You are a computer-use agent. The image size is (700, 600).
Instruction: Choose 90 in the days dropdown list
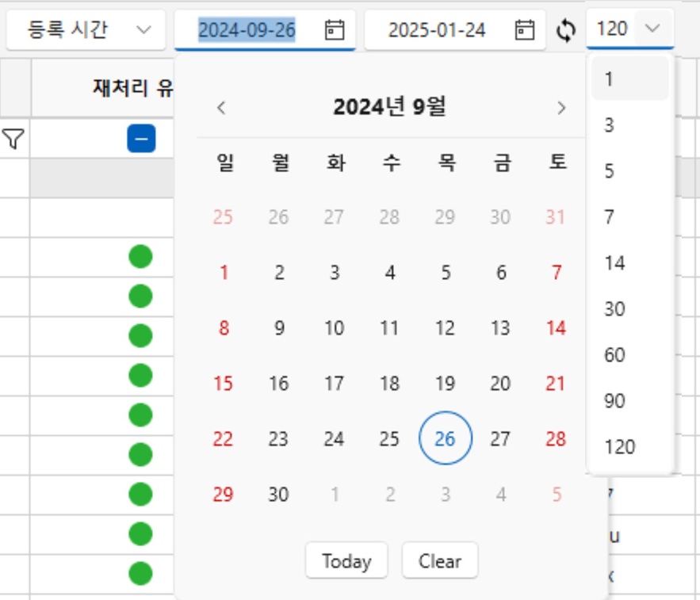[x=615, y=401]
